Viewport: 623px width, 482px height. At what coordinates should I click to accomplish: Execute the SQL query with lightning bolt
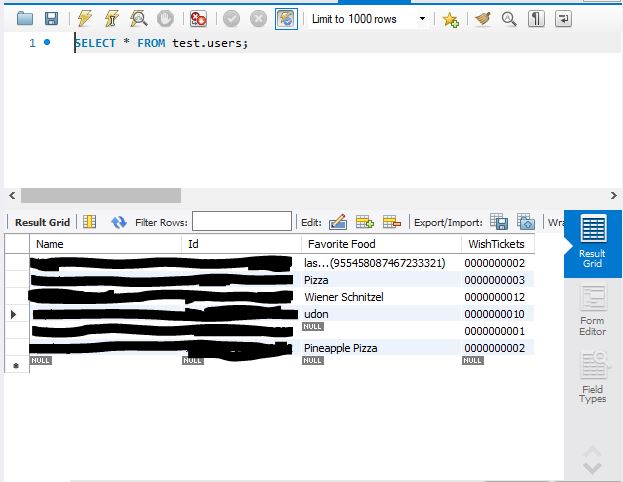85,19
